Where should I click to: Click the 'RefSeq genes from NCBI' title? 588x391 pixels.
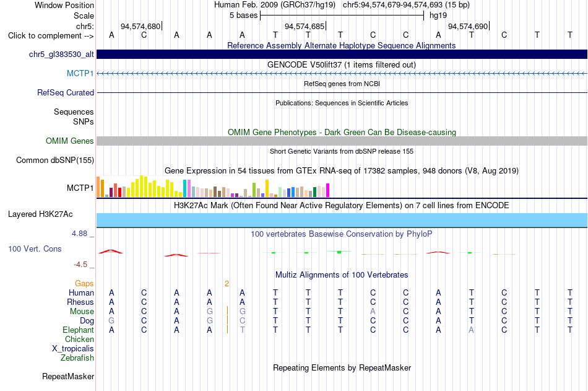[x=342, y=84]
